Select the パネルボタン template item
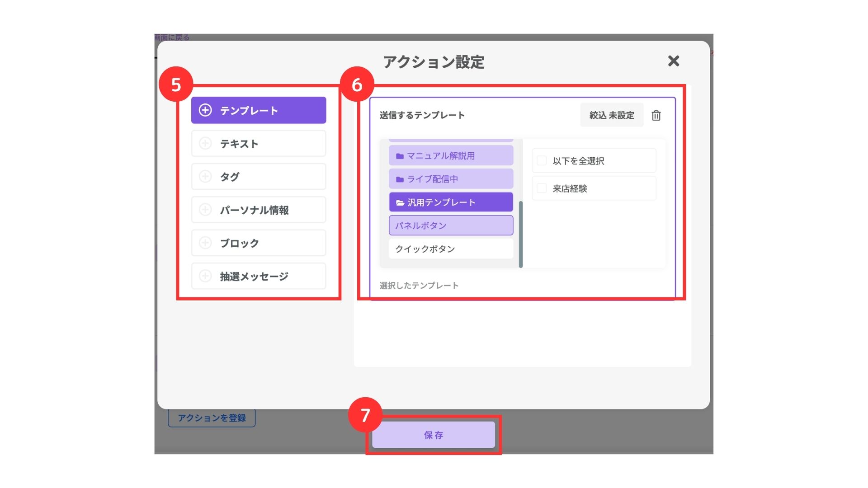Screen dimensions: 868x488 (x=451, y=225)
